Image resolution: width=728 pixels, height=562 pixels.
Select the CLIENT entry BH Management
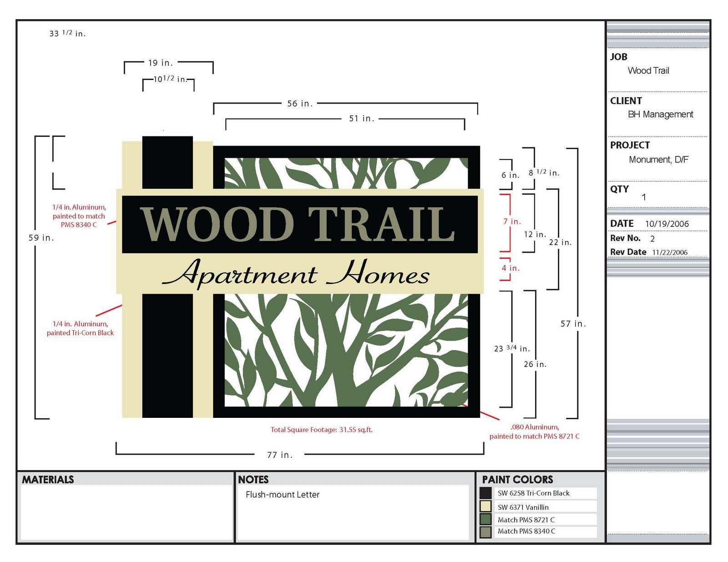click(x=661, y=115)
